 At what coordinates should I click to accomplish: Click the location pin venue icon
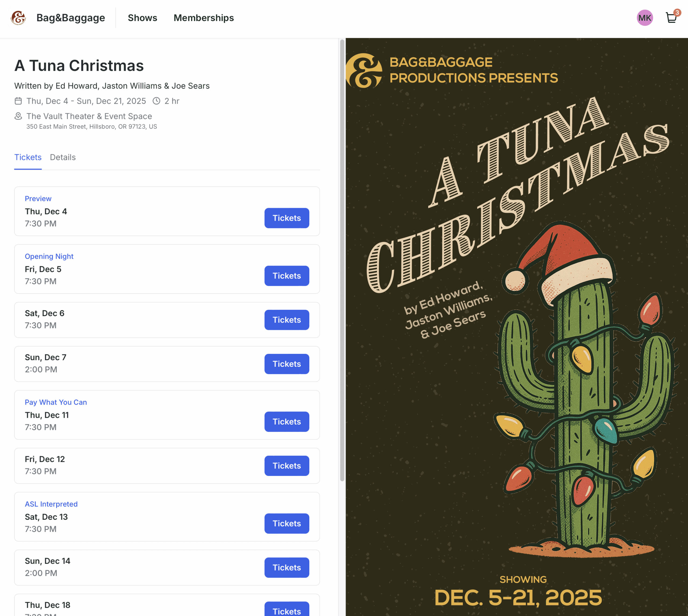(x=18, y=116)
